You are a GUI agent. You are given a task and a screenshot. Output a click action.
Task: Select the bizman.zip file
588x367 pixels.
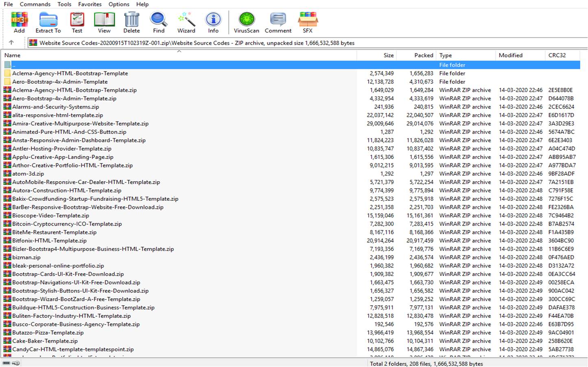[x=26, y=257]
